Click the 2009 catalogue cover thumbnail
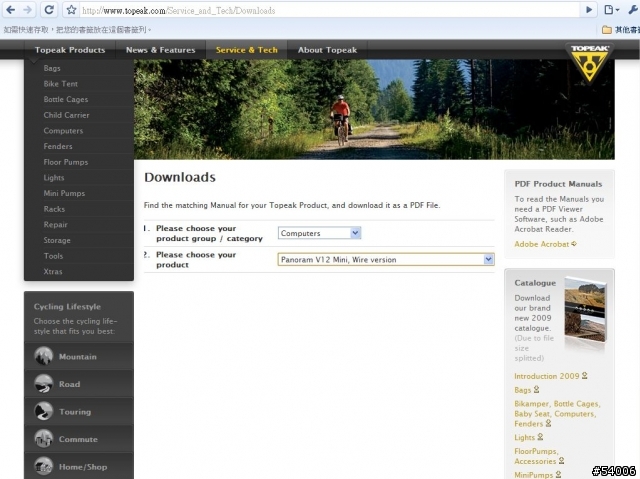Image resolution: width=640 pixels, height=479 pixels. click(585, 310)
